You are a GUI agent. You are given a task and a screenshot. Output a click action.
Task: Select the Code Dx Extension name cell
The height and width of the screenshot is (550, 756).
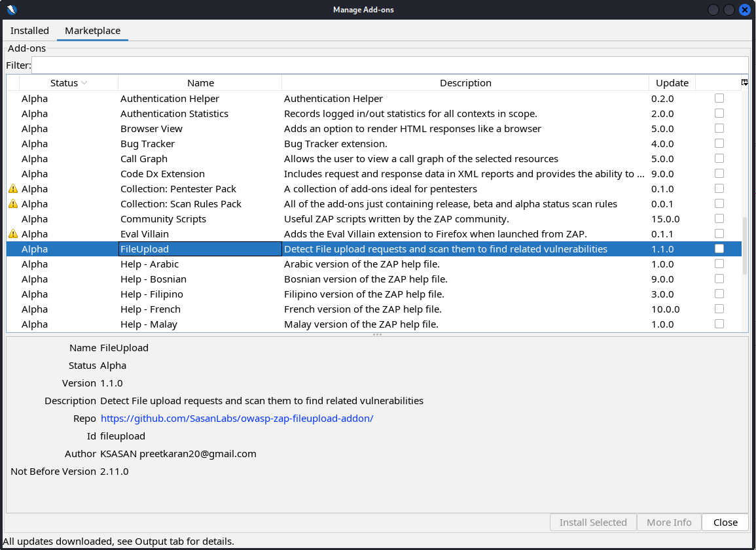pyautogui.click(x=200, y=174)
